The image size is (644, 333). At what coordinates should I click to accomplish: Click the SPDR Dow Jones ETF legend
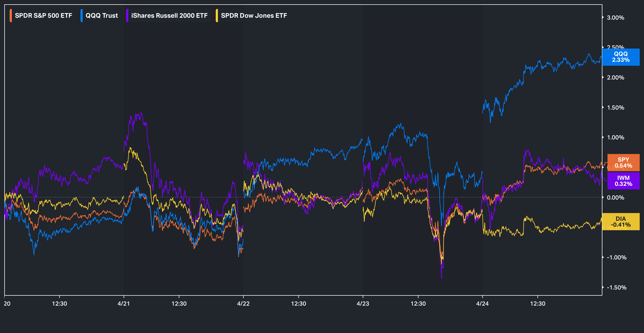pyautogui.click(x=254, y=16)
